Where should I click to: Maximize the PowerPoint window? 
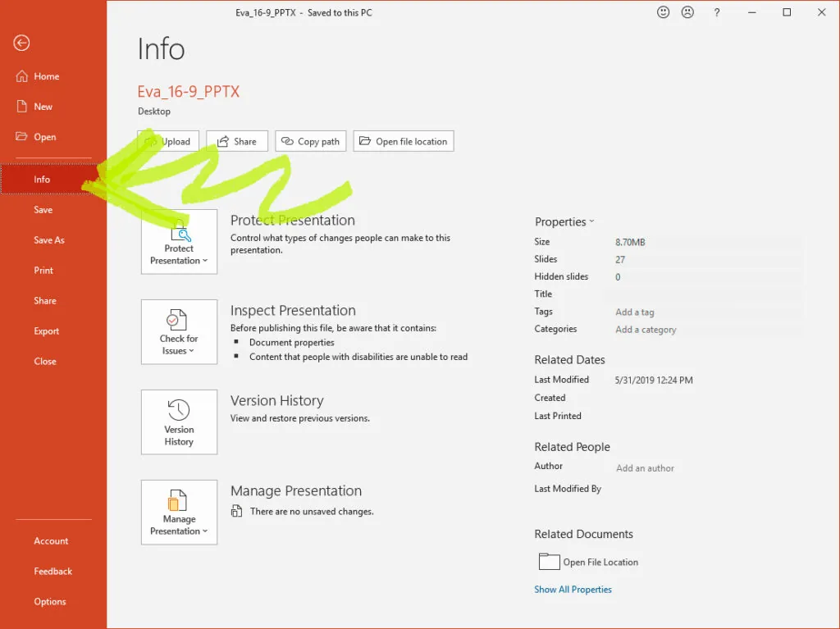[787, 12]
